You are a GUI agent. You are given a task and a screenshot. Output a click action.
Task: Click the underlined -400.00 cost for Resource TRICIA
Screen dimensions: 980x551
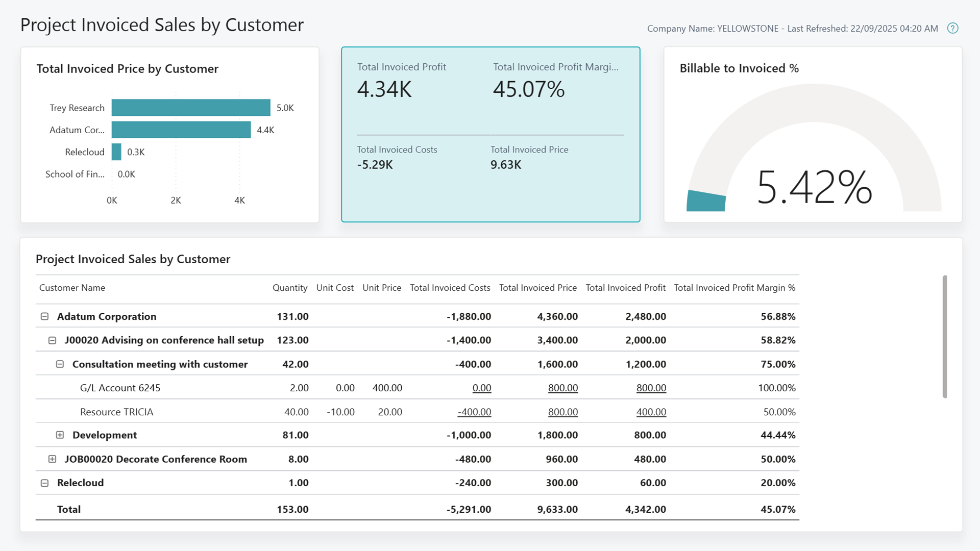pyautogui.click(x=474, y=412)
